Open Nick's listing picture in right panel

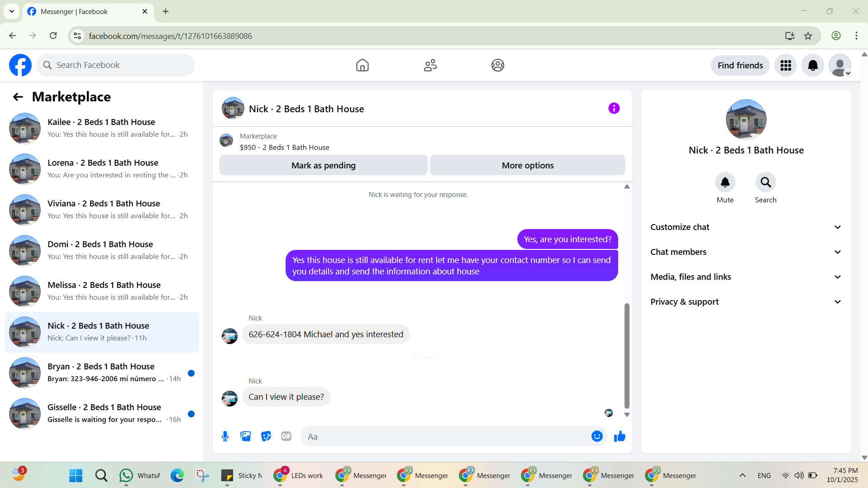(x=746, y=120)
